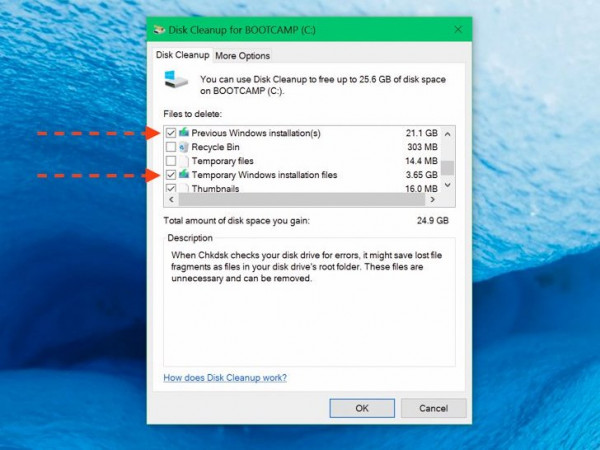600x450 pixels.
Task: Close the Disk Cleanup window
Action: (458, 29)
